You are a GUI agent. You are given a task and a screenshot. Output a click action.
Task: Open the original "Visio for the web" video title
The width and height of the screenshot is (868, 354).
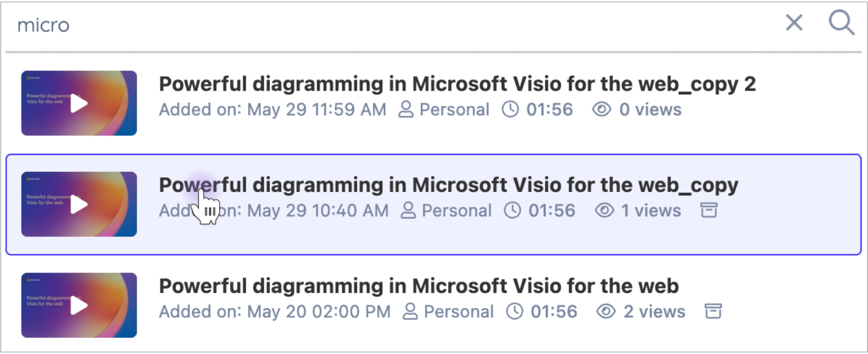click(419, 286)
